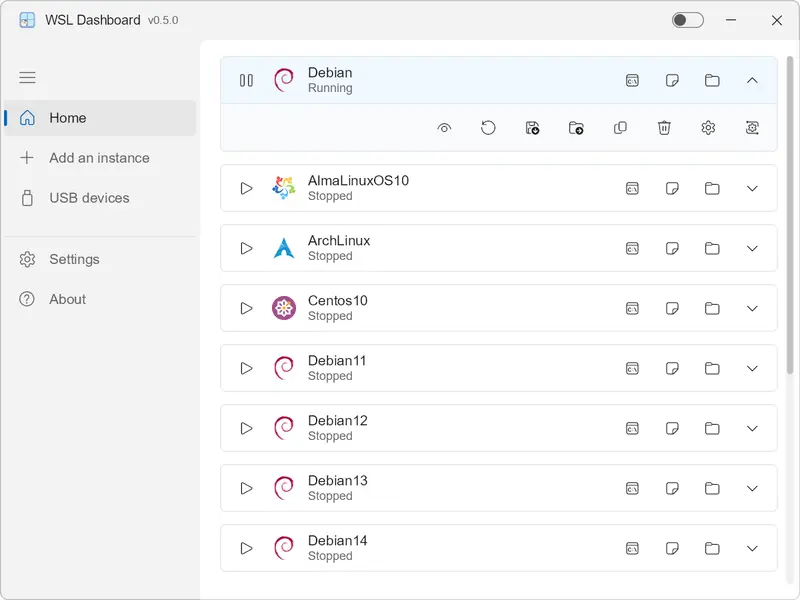
Task: Open the note icon on ArchLinux row
Action: pyautogui.click(x=672, y=248)
